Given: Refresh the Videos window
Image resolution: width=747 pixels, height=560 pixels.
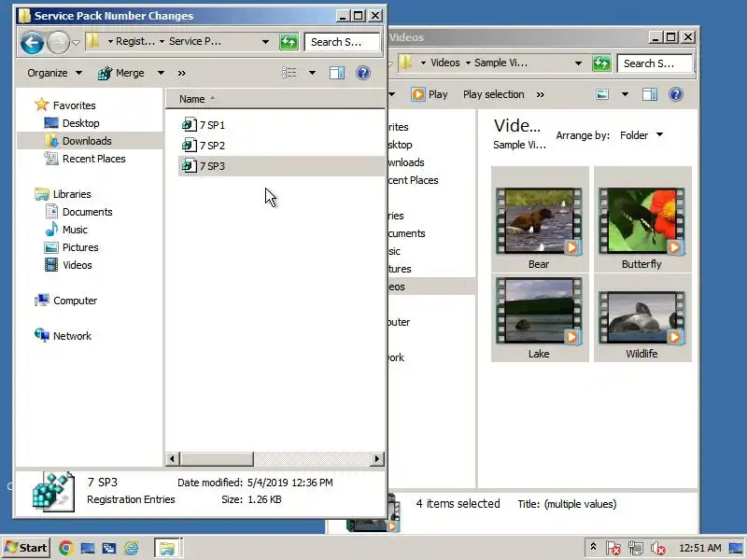Looking at the screenshot, I should tap(601, 63).
